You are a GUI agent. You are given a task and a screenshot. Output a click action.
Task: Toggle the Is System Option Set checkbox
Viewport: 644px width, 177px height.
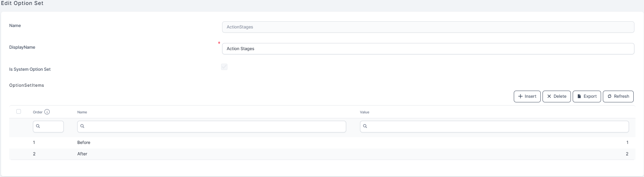pyautogui.click(x=224, y=67)
